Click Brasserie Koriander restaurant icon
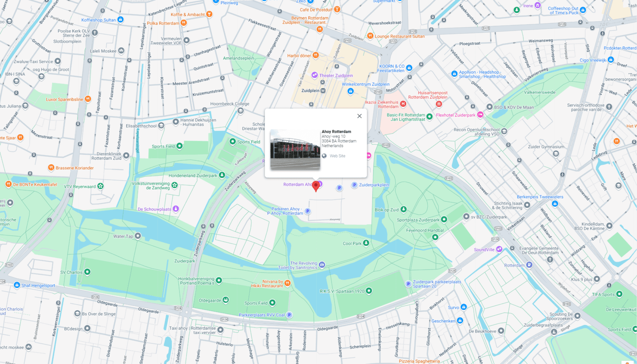Image resolution: width=637 pixels, height=364 pixels. point(51,168)
